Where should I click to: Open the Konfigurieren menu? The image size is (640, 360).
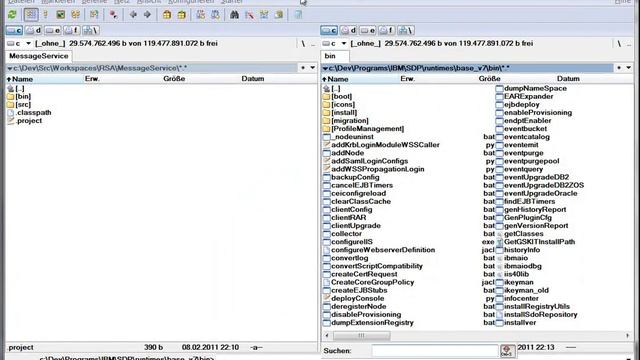191,2
